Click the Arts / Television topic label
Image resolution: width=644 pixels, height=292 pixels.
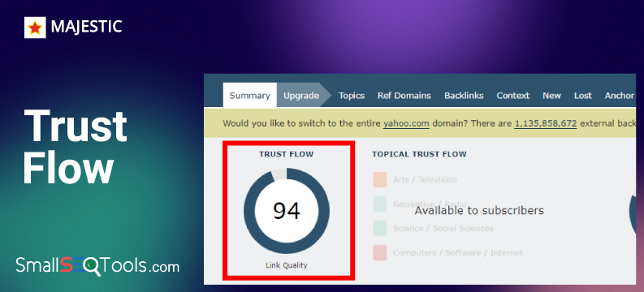[425, 179]
